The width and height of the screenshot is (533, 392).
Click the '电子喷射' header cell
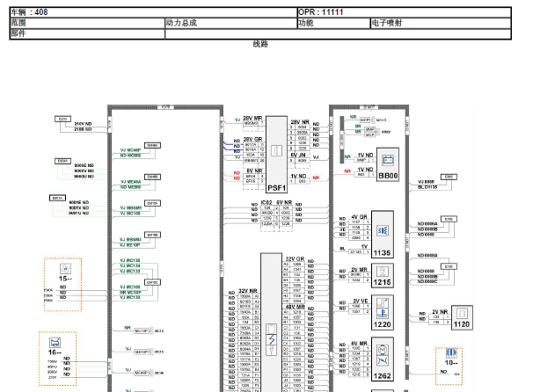(441, 23)
